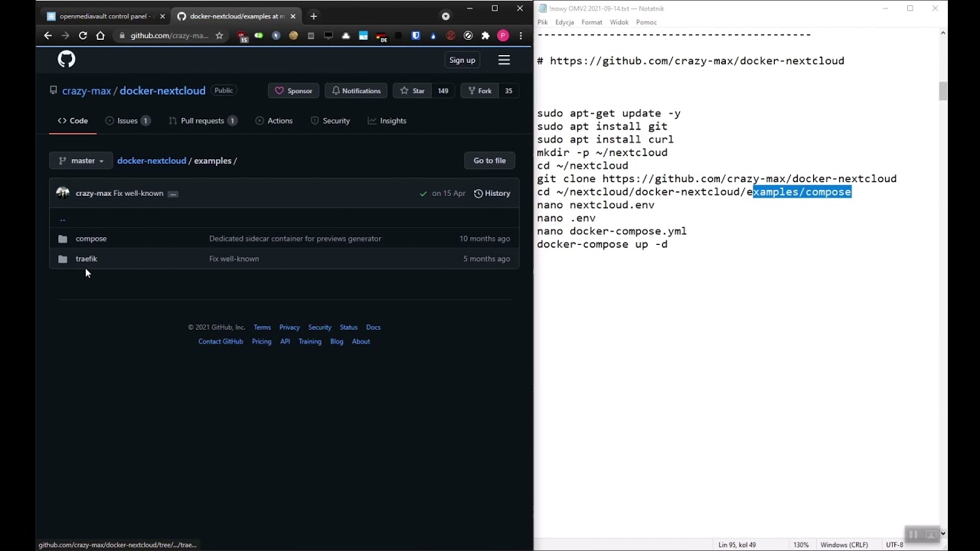Click the Pricing footer link
The image size is (980, 551).
262,341
